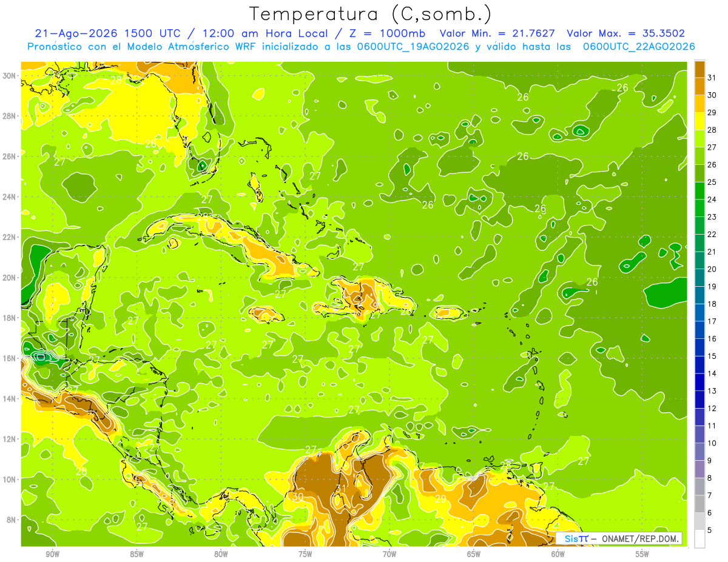Click the title 'Temperatura (C,somb.)'
The height and width of the screenshot is (562, 728).
[x=371, y=15]
